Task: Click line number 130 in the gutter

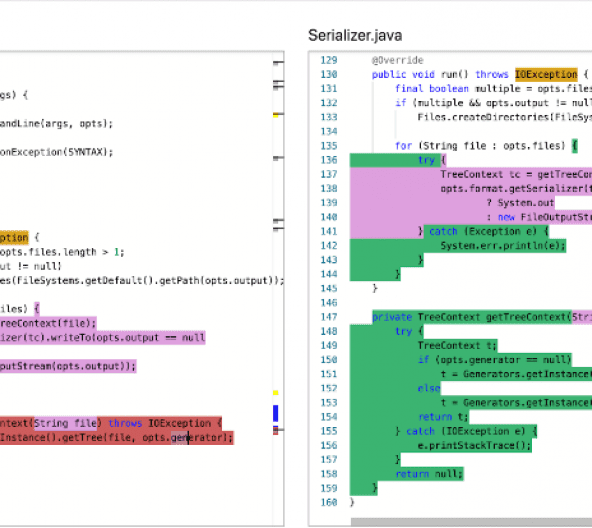Action: click(x=328, y=74)
